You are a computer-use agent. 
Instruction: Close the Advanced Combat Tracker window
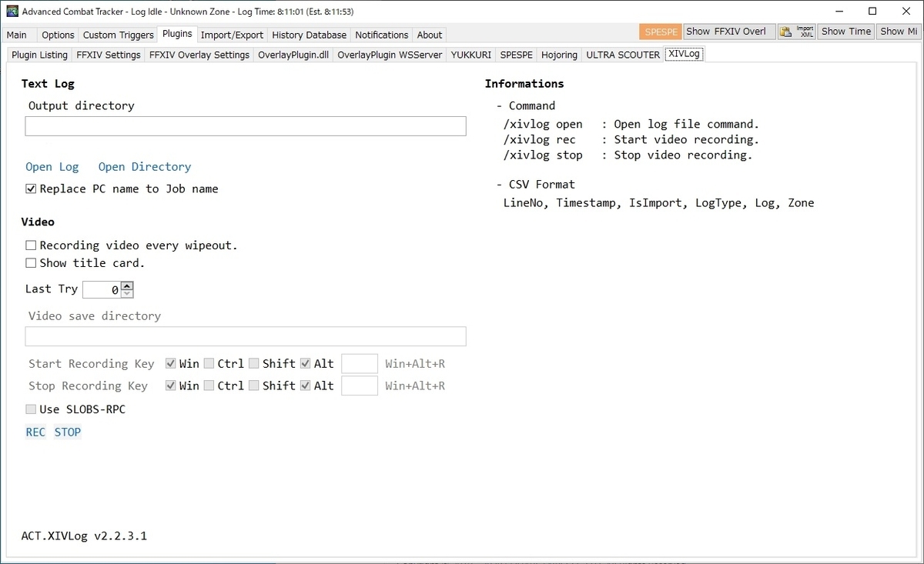tap(906, 11)
